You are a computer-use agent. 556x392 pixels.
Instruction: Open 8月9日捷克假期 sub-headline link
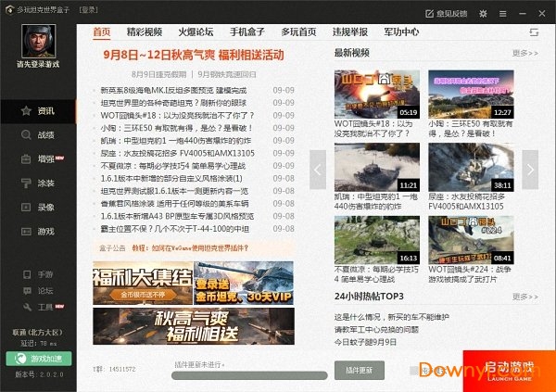click(x=158, y=74)
